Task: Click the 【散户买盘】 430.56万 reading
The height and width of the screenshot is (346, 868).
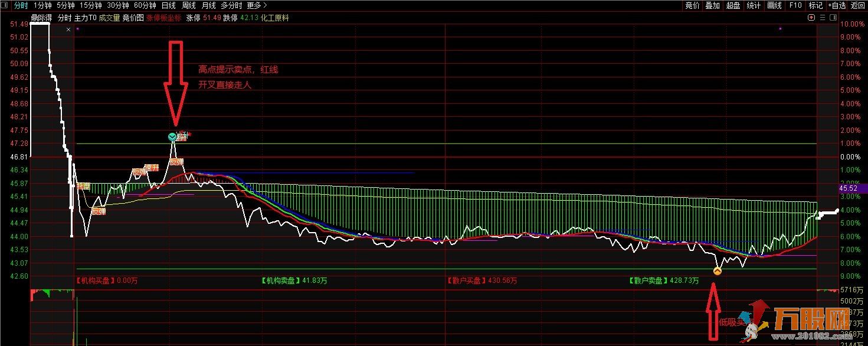Action: [x=481, y=281]
